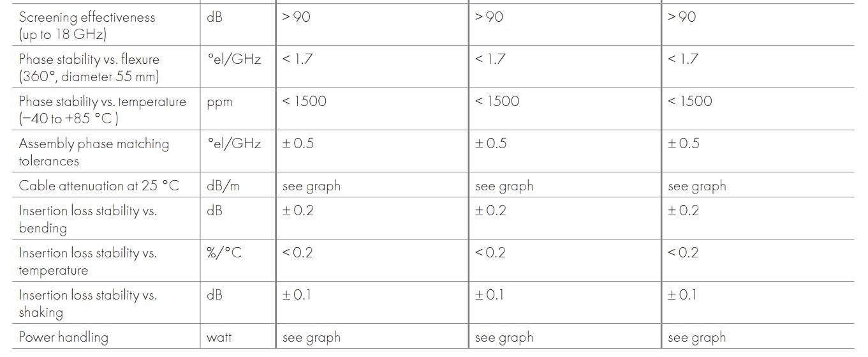Open last 'see graph' in Power handling row
The width and height of the screenshot is (868, 357).
click(696, 337)
